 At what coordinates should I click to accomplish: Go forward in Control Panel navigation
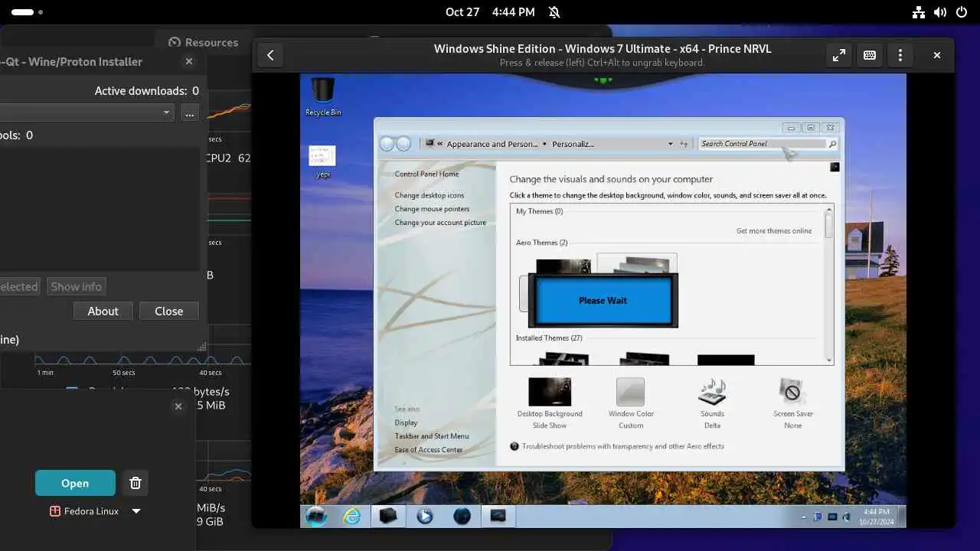pos(403,144)
